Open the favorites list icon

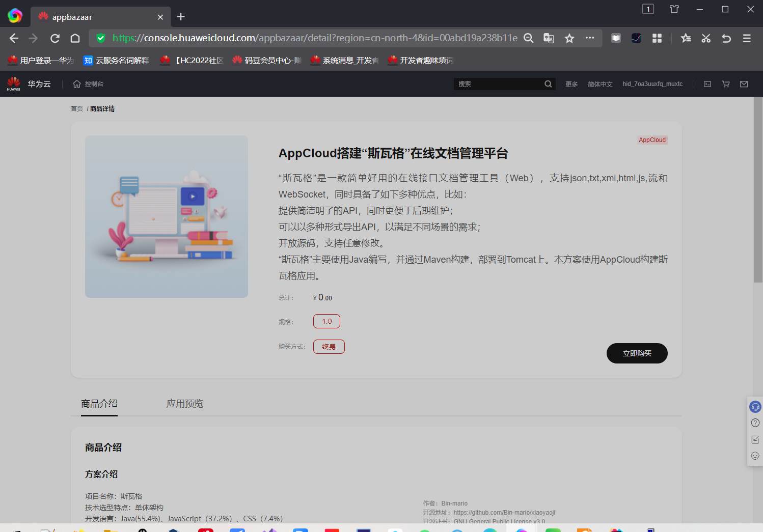click(x=686, y=38)
